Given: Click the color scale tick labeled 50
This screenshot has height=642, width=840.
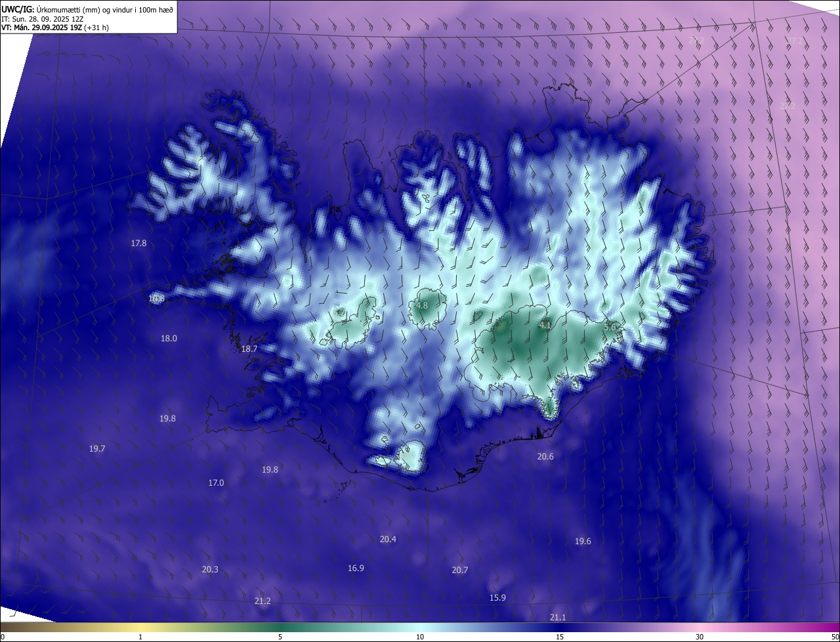Looking at the screenshot, I should click(835, 637).
